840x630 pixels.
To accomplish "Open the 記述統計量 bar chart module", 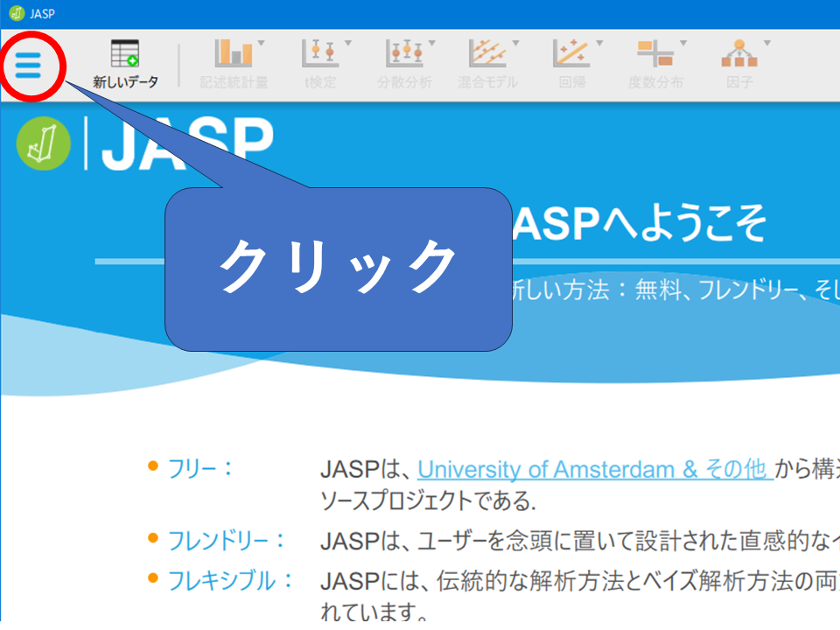I will [x=234, y=54].
